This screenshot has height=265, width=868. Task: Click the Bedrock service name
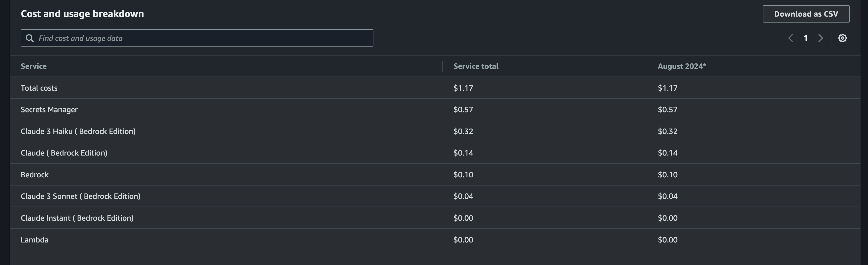(x=35, y=175)
